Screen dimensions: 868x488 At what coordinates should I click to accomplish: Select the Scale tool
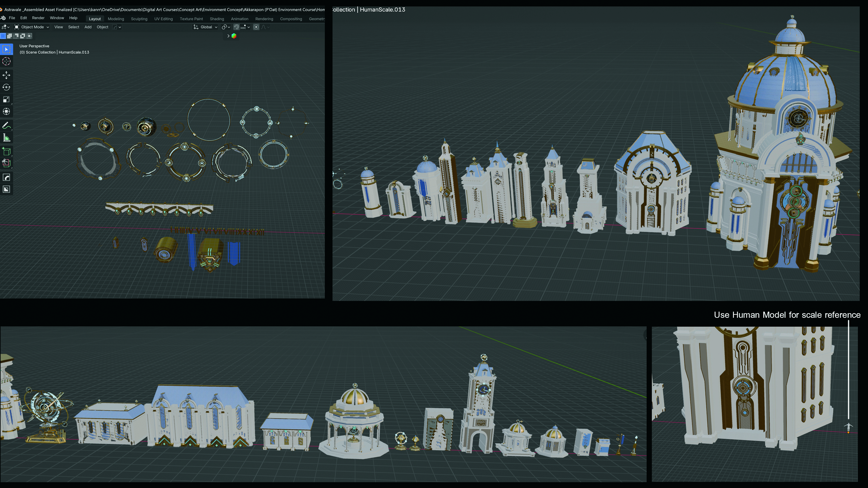click(6, 99)
